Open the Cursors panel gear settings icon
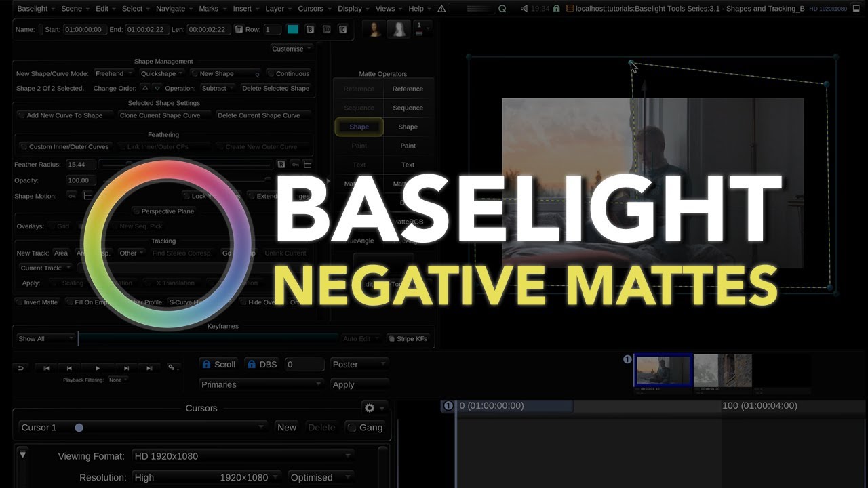This screenshot has width=868, height=488. pyautogui.click(x=370, y=408)
